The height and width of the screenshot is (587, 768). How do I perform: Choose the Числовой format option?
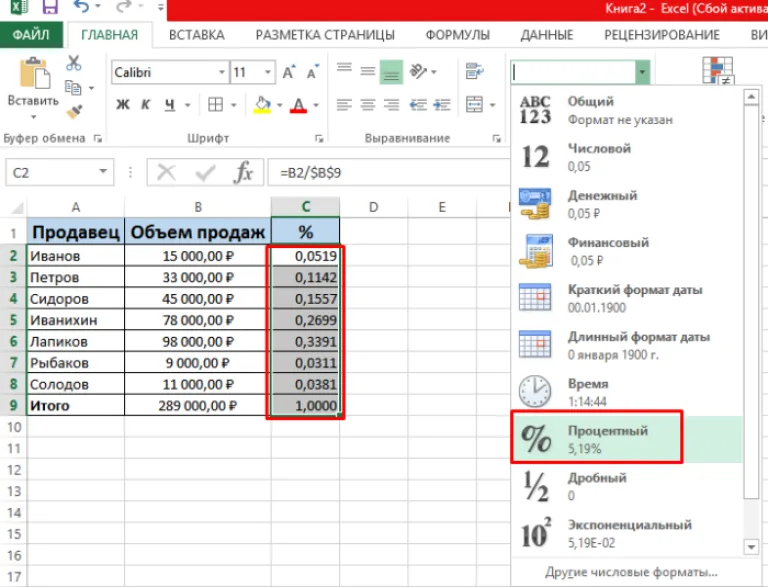[x=627, y=158]
